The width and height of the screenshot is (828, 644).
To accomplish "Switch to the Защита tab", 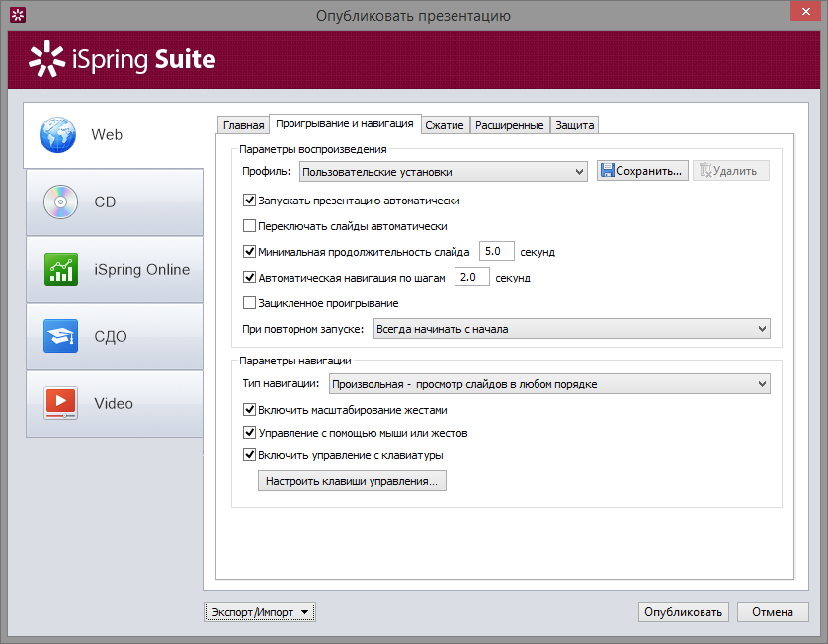I will click(574, 125).
